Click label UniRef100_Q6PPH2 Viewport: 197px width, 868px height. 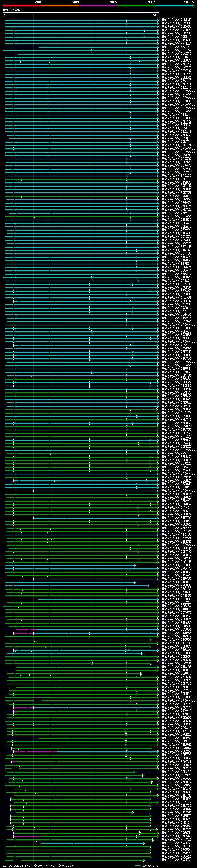(177, 389)
